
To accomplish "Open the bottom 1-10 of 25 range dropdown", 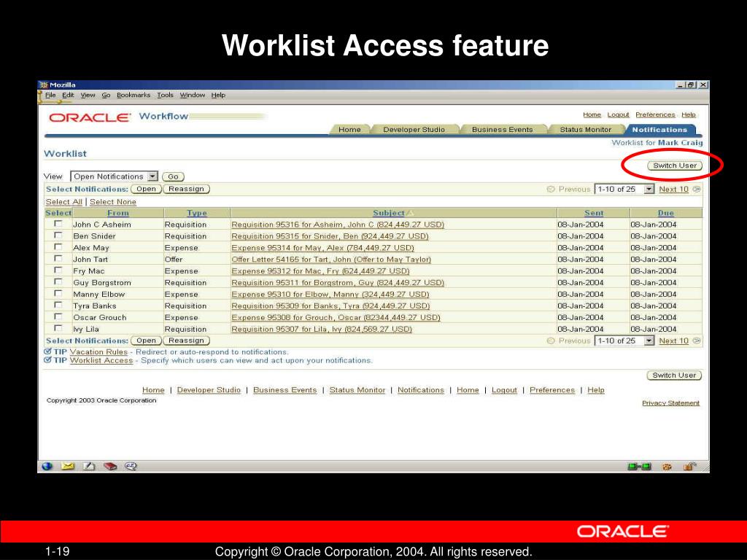I will pyautogui.click(x=625, y=341).
